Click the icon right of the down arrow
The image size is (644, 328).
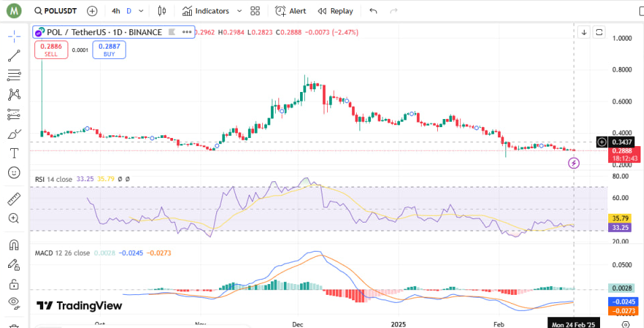tap(599, 32)
